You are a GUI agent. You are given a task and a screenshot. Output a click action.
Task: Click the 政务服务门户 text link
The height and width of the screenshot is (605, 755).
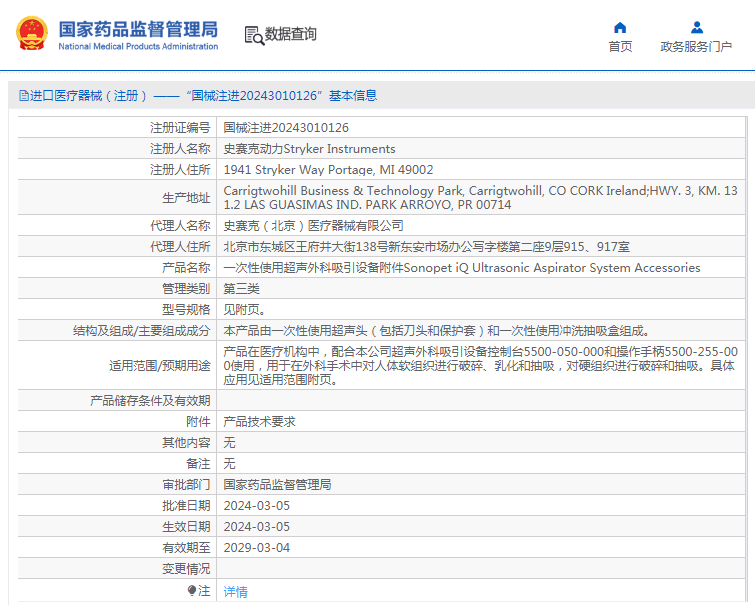[696, 46]
